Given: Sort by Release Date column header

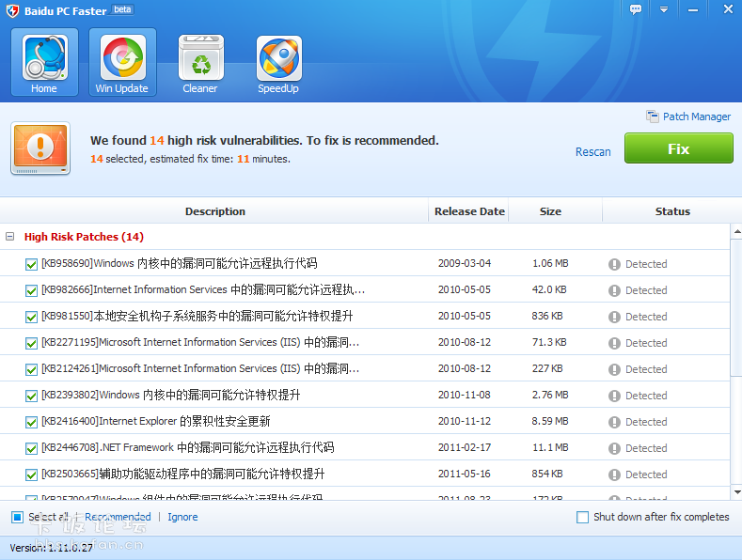Looking at the screenshot, I should coord(469,211).
